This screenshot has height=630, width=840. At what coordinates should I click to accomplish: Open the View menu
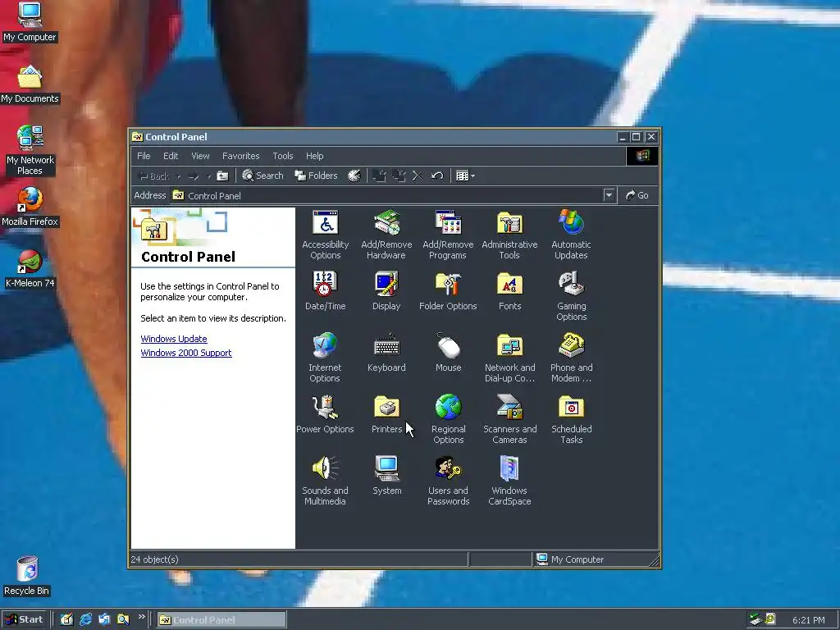[x=200, y=156]
